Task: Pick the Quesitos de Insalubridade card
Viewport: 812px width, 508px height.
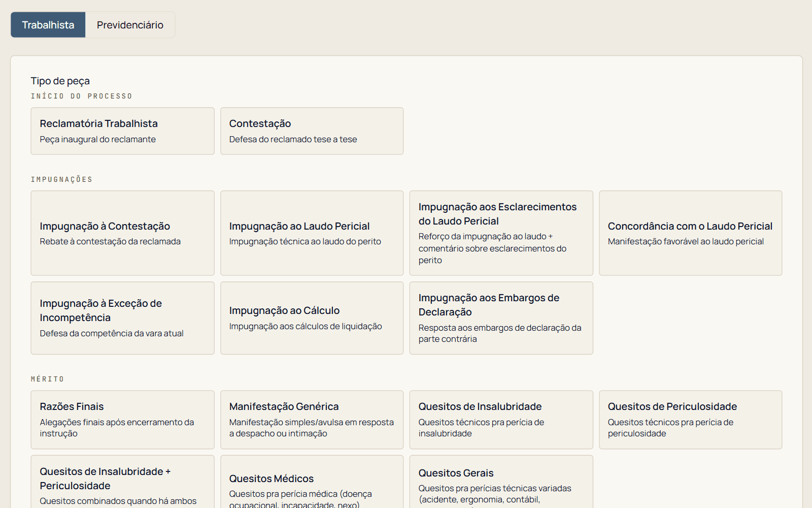Action: point(501,420)
